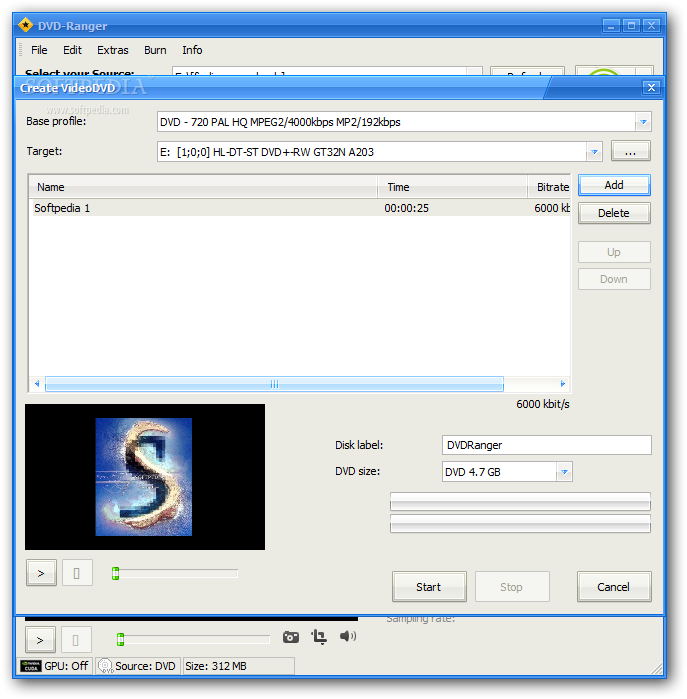The image size is (687, 699).
Task: Click the Name column header
Action: point(203,187)
